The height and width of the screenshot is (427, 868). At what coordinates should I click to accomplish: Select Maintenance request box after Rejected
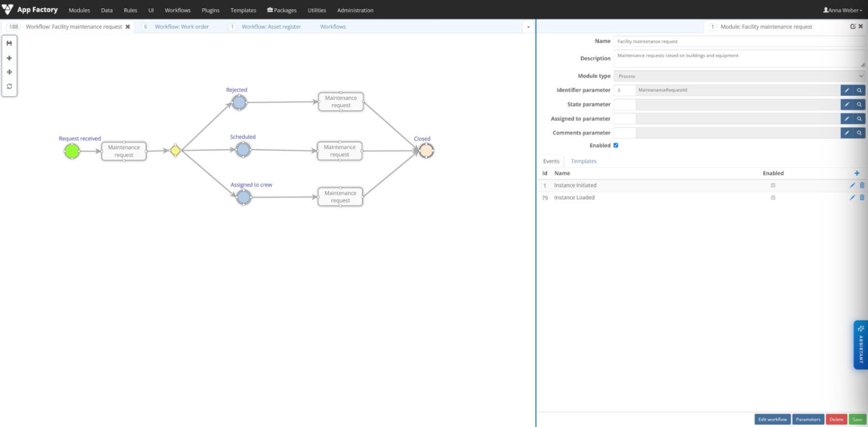click(341, 102)
